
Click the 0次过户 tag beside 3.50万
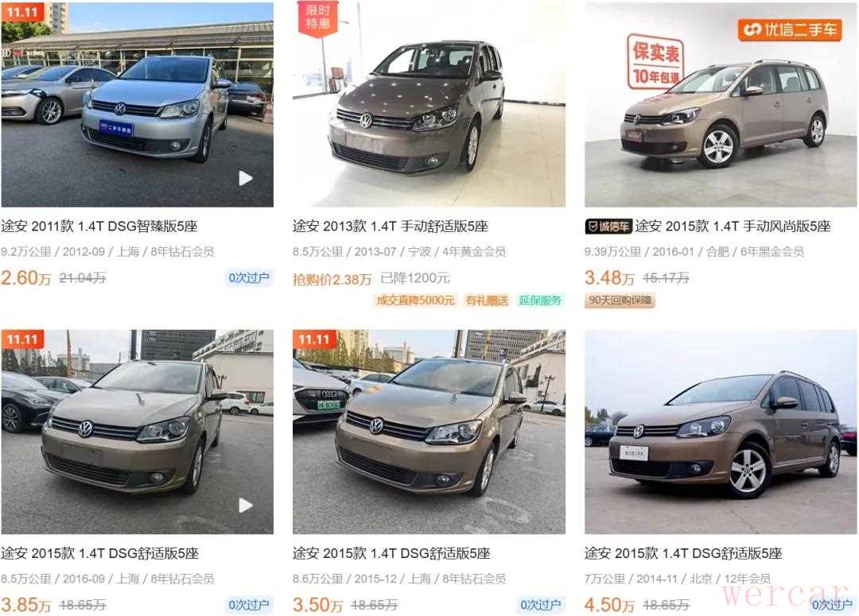coord(540,605)
